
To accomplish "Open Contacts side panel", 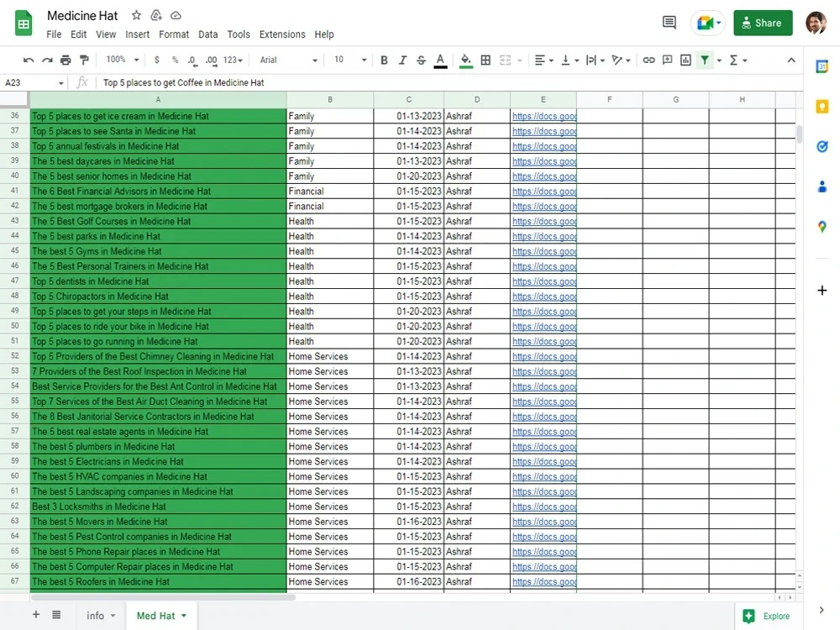I will click(x=822, y=186).
